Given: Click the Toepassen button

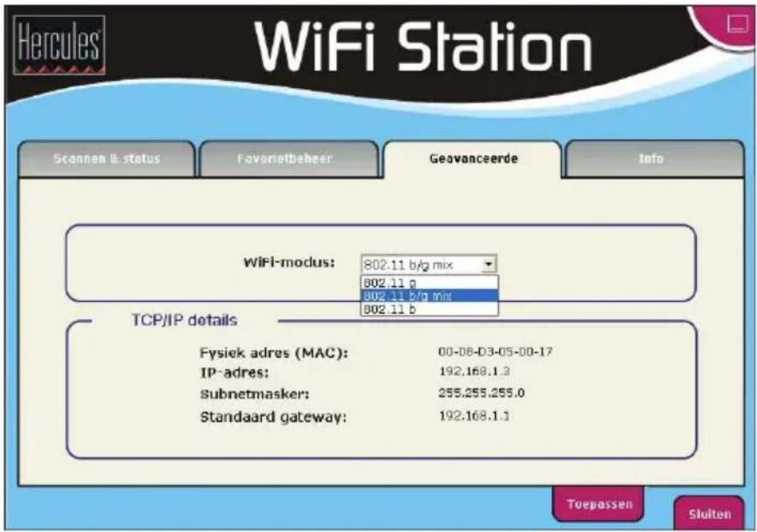Looking at the screenshot, I should pos(599,504).
